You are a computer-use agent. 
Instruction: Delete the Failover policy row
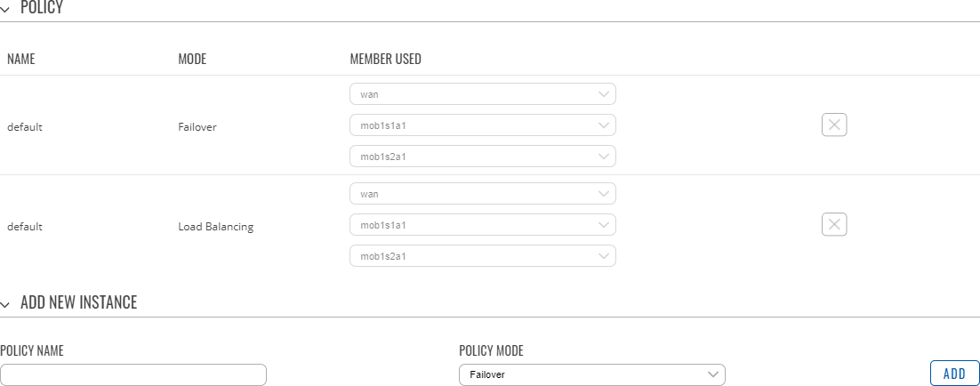coord(834,125)
